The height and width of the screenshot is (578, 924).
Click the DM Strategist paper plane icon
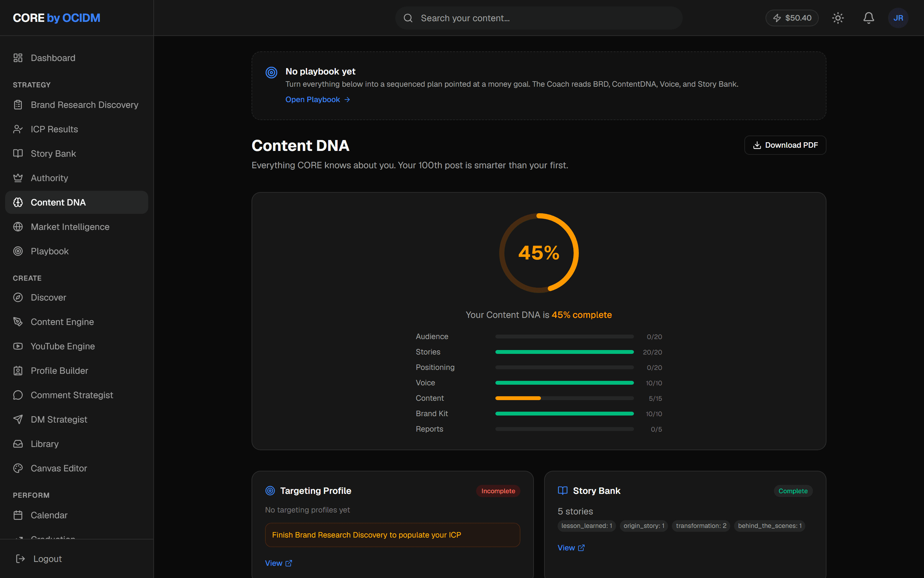click(18, 419)
